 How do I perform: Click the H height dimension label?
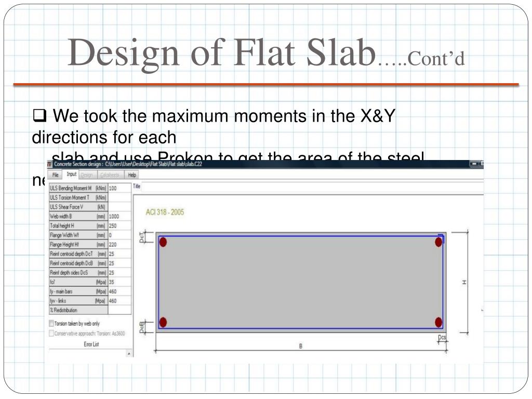pyautogui.click(x=464, y=282)
